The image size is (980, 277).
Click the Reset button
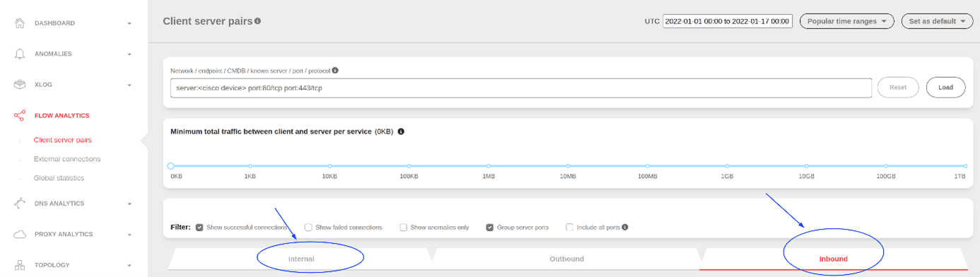click(898, 88)
